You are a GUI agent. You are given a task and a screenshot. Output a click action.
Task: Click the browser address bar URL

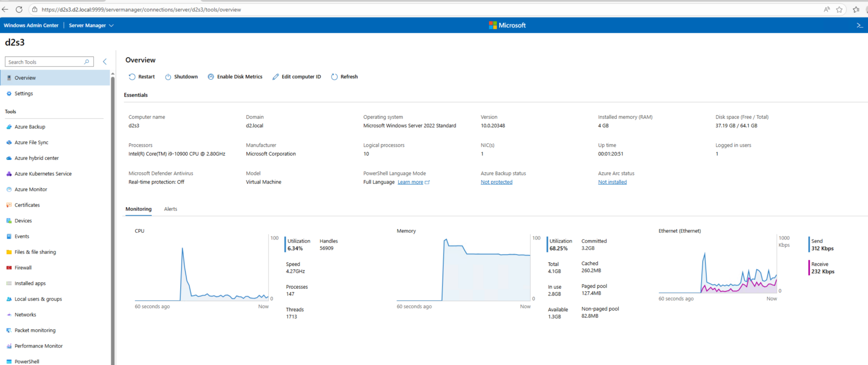(x=141, y=9)
